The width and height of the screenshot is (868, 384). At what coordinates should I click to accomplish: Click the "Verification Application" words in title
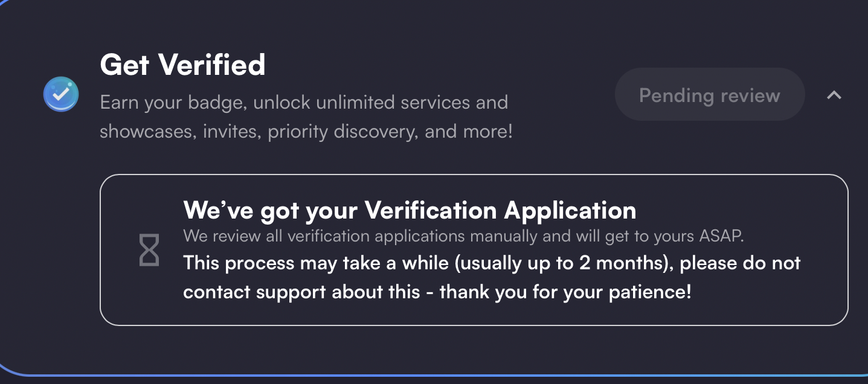pos(500,210)
